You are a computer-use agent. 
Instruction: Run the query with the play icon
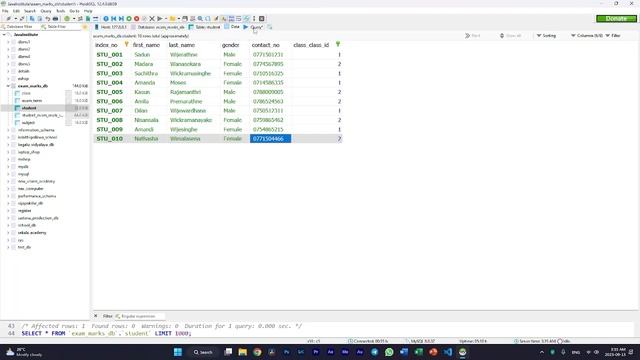tap(160, 19)
